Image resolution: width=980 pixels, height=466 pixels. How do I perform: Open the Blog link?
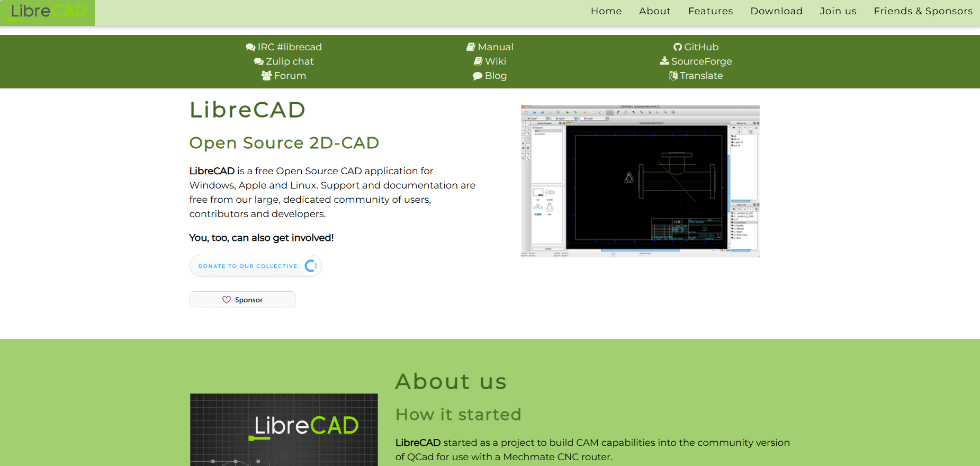[x=496, y=76]
